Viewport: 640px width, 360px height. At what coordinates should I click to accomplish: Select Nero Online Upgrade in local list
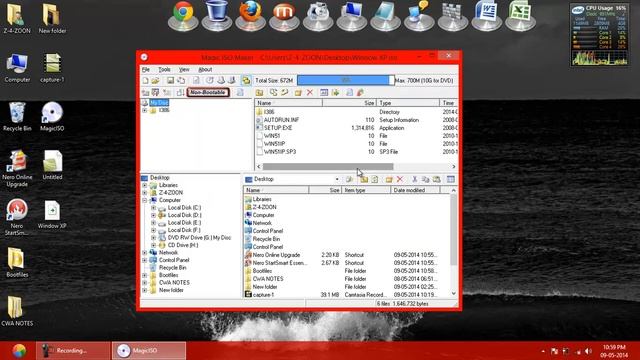276,255
